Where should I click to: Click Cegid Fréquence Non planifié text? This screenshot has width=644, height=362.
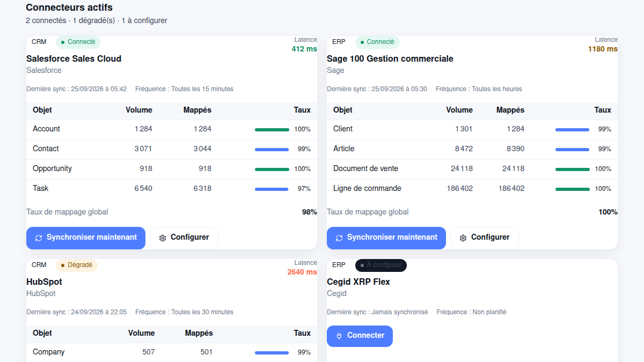coord(472,312)
